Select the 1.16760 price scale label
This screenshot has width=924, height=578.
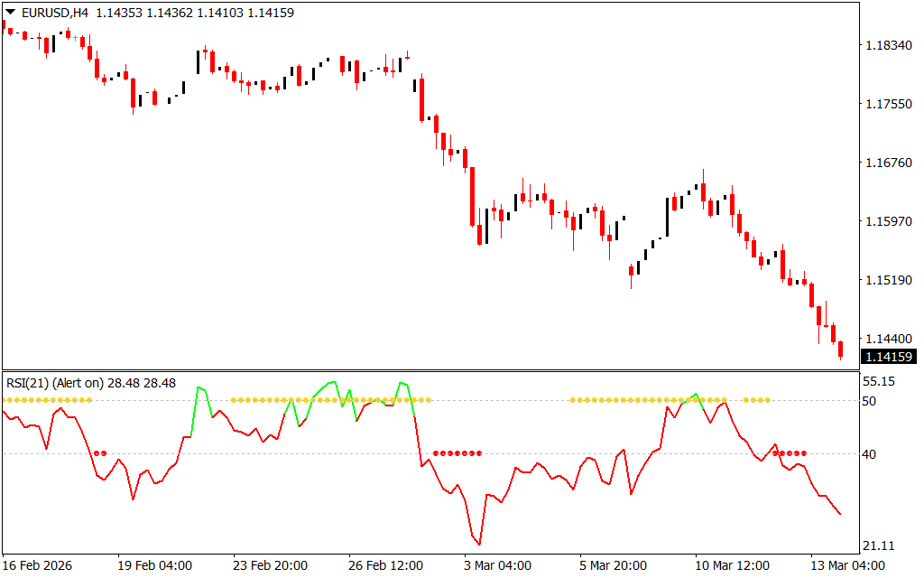[888, 163]
